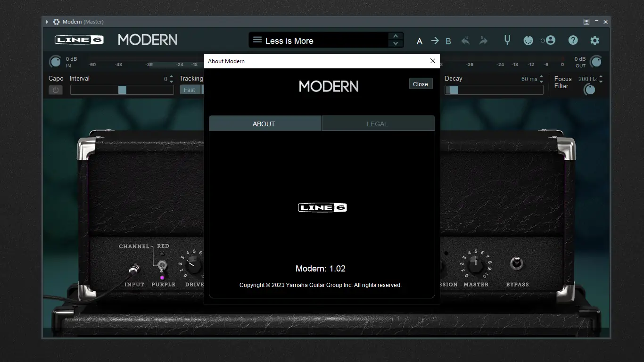
Task: Increase the Interval value with up arrow
Action: [171, 77]
